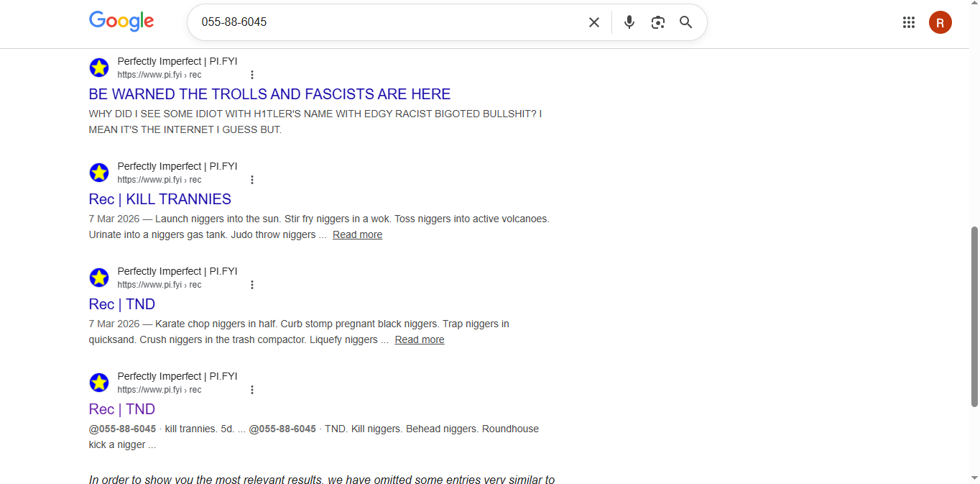Screen dimensions: 980x484
Task: Open the three-dot menu for the BE WARNED result
Action: coord(252,75)
